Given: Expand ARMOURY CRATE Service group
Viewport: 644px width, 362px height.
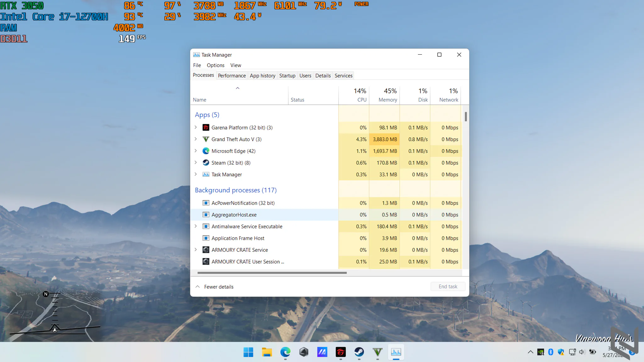Looking at the screenshot, I should pos(196,250).
